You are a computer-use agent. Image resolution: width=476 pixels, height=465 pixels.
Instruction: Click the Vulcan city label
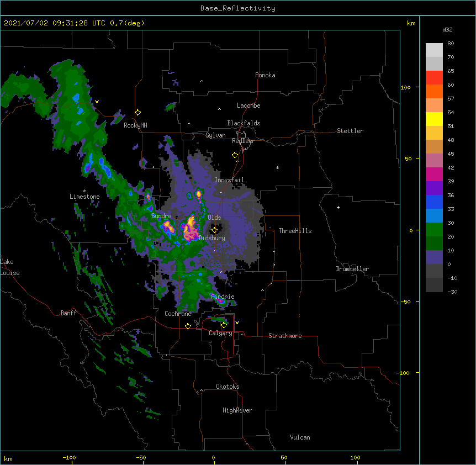pyautogui.click(x=300, y=437)
